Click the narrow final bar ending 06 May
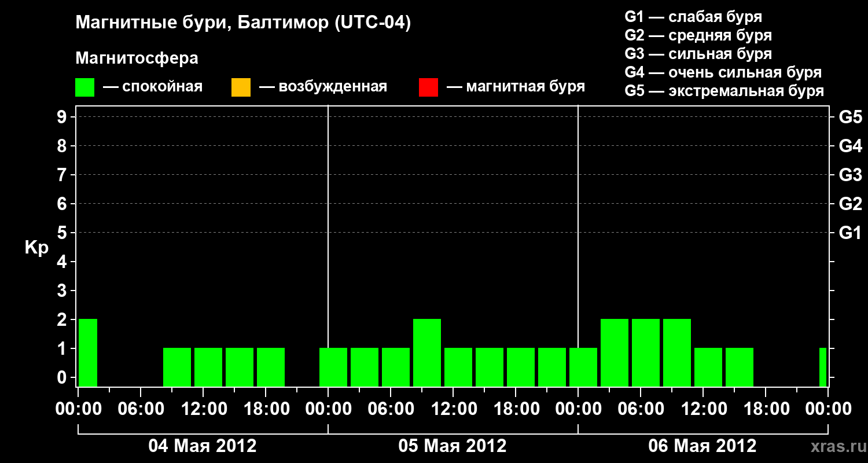Screen dimensions: 868x463 [823, 367]
